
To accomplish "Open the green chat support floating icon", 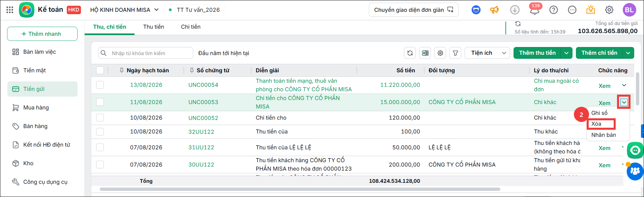I will (635, 150).
